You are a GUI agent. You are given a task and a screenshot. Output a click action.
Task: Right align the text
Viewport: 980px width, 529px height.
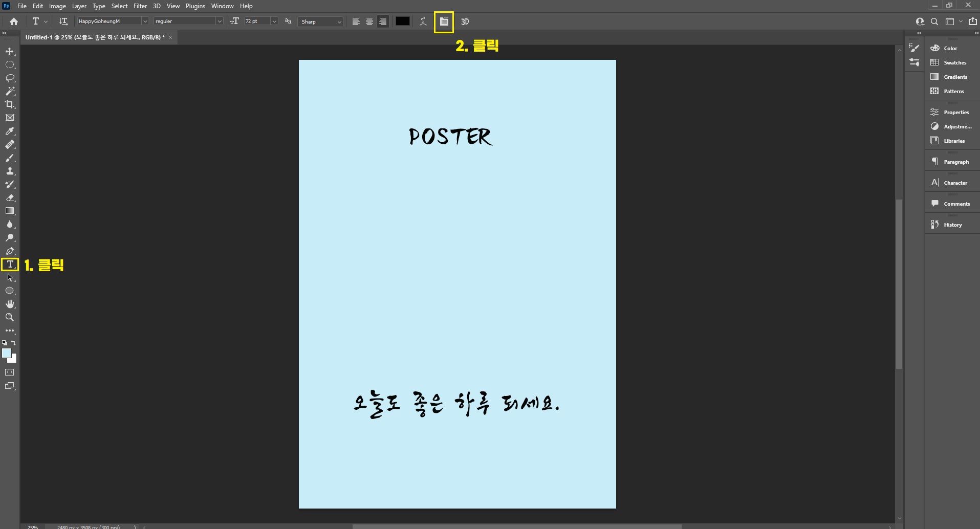pos(382,21)
